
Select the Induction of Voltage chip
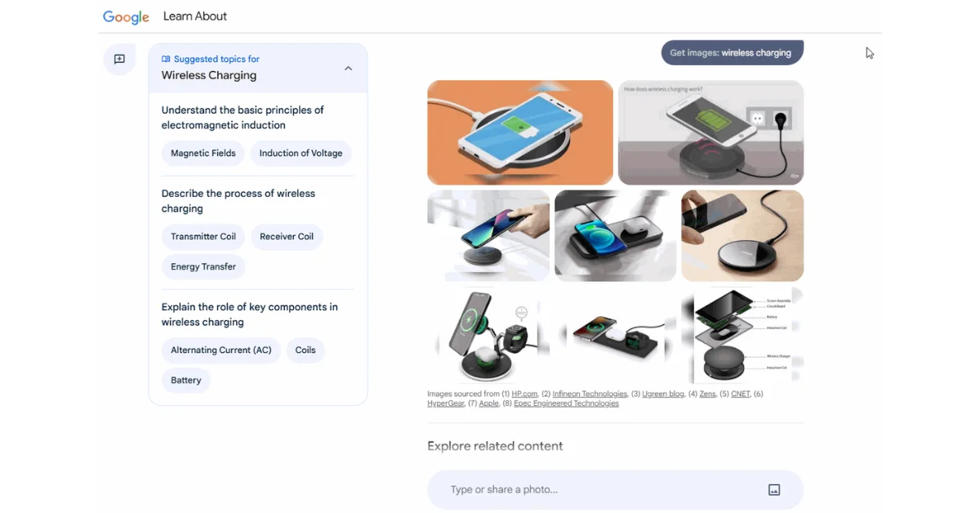coord(301,154)
